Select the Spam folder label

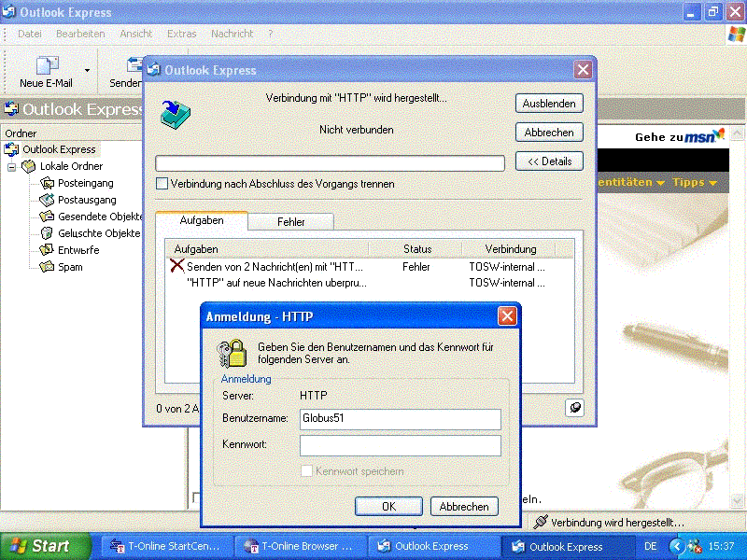[x=71, y=267]
